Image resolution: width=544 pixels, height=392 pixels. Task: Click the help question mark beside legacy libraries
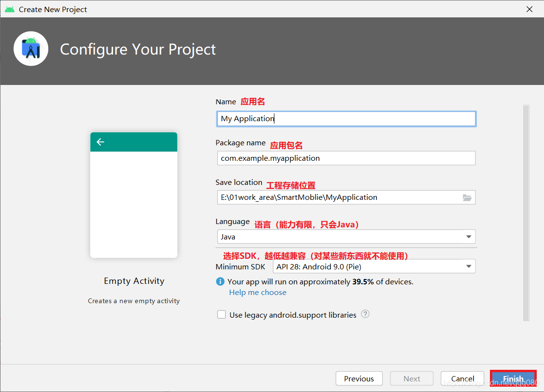[x=365, y=314]
